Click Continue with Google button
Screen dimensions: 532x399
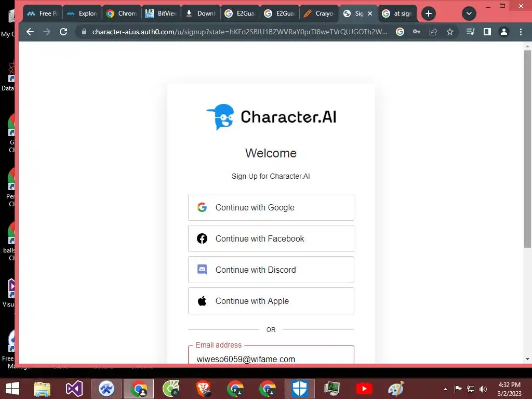[271, 207]
